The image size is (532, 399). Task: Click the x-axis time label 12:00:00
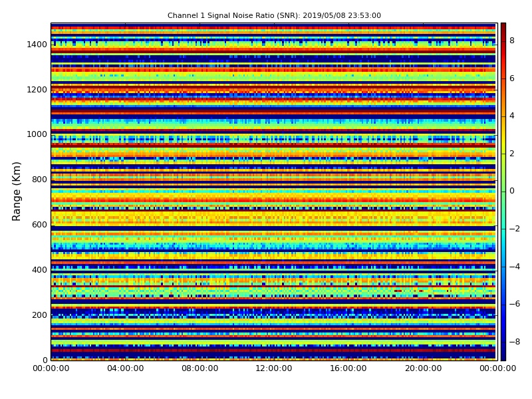click(274, 368)
